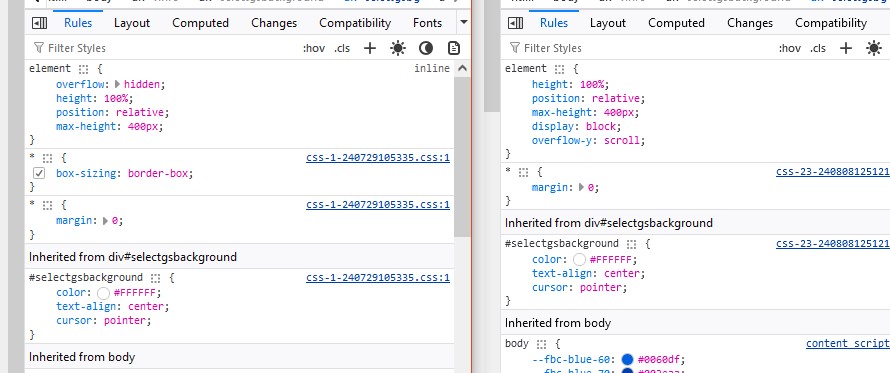Expand margin shorthand arrow in left inspector
The image size is (890, 373).
click(106, 220)
